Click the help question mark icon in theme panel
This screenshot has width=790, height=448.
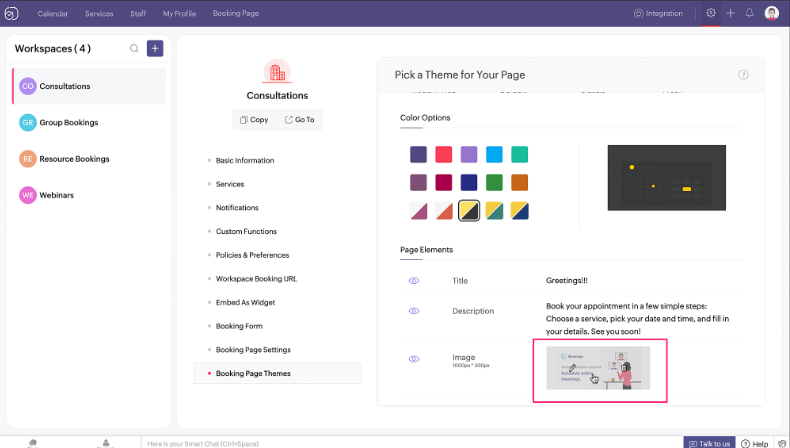pos(743,75)
